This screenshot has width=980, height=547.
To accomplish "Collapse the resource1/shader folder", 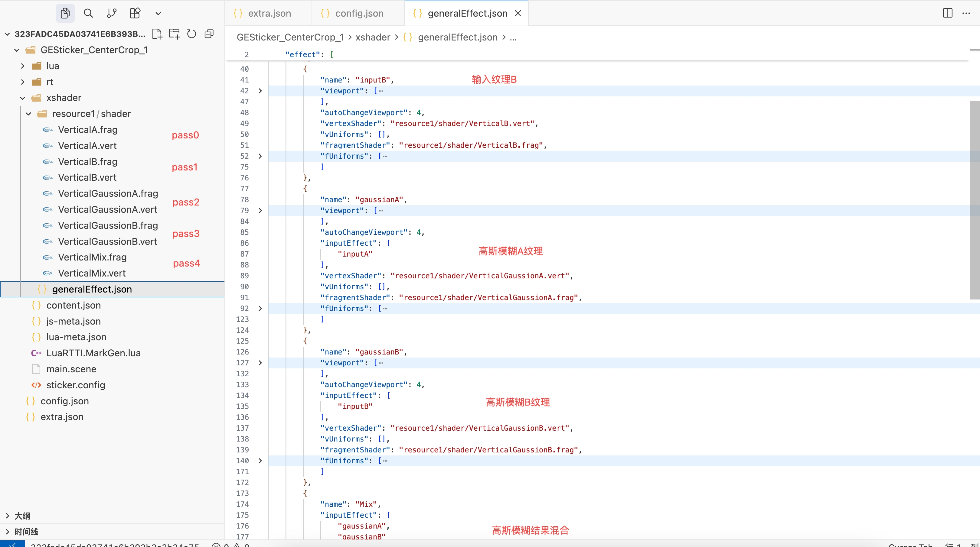I will pyautogui.click(x=28, y=114).
